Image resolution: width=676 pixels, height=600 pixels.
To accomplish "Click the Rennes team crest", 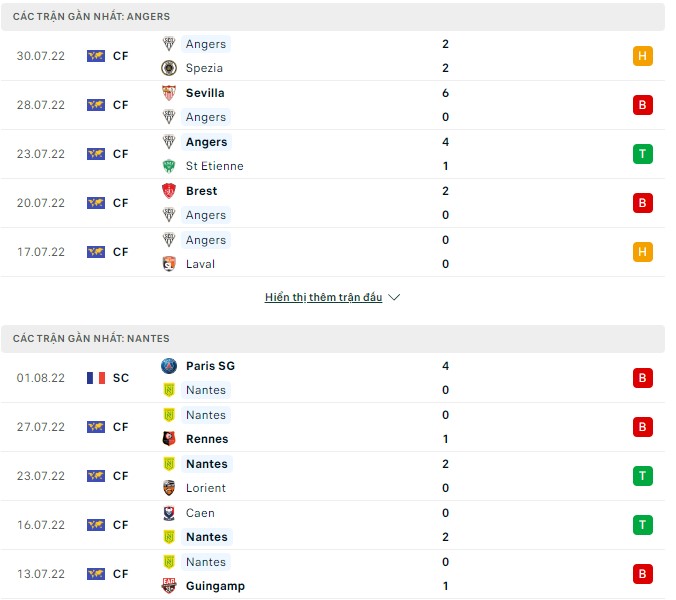I will coord(169,439).
